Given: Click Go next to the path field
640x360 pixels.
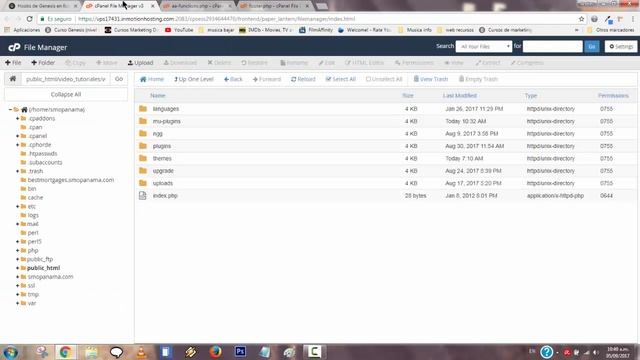Looking at the screenshot, I should click(x=119, y=79).
